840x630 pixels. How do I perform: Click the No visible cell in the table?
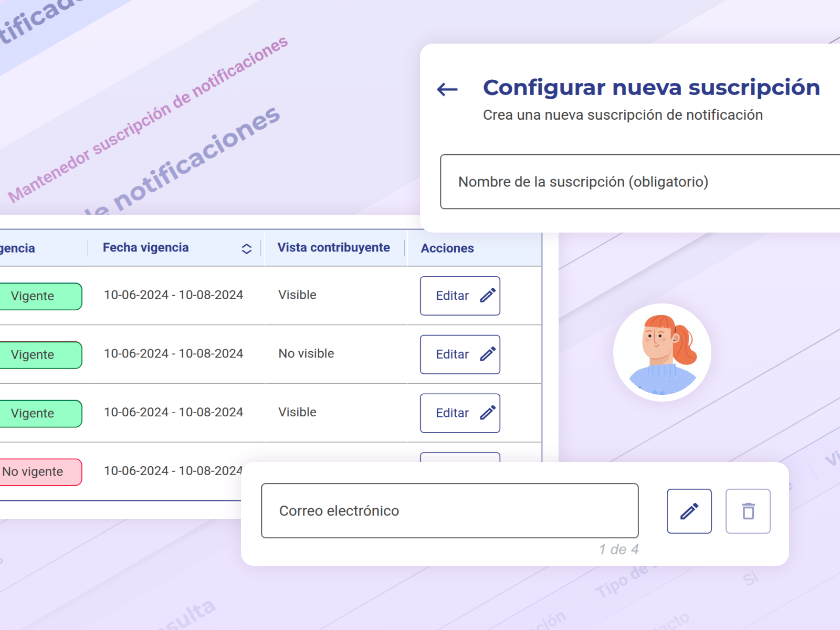click(x=306, y=354)
